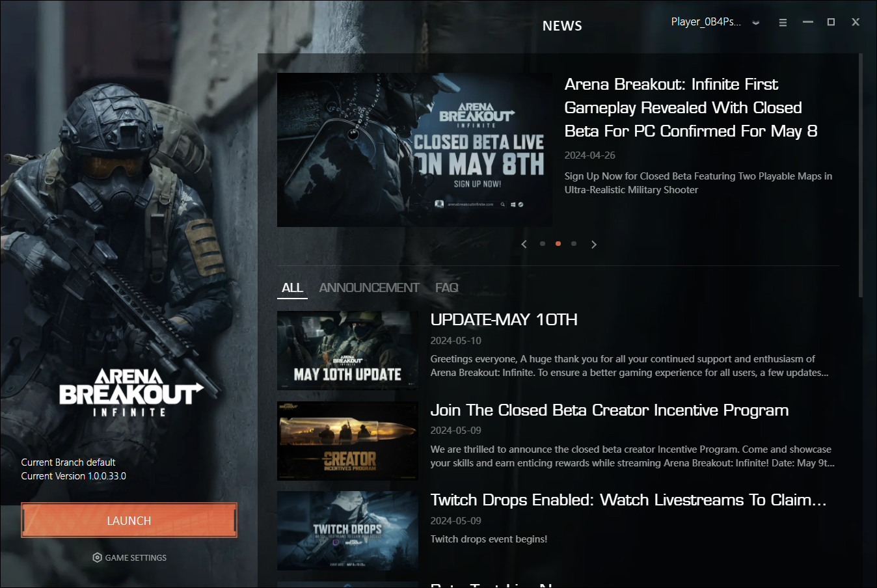Go to previous news carousel slide
This screenshot has width=877, height=588.
[x=524, y=244]
